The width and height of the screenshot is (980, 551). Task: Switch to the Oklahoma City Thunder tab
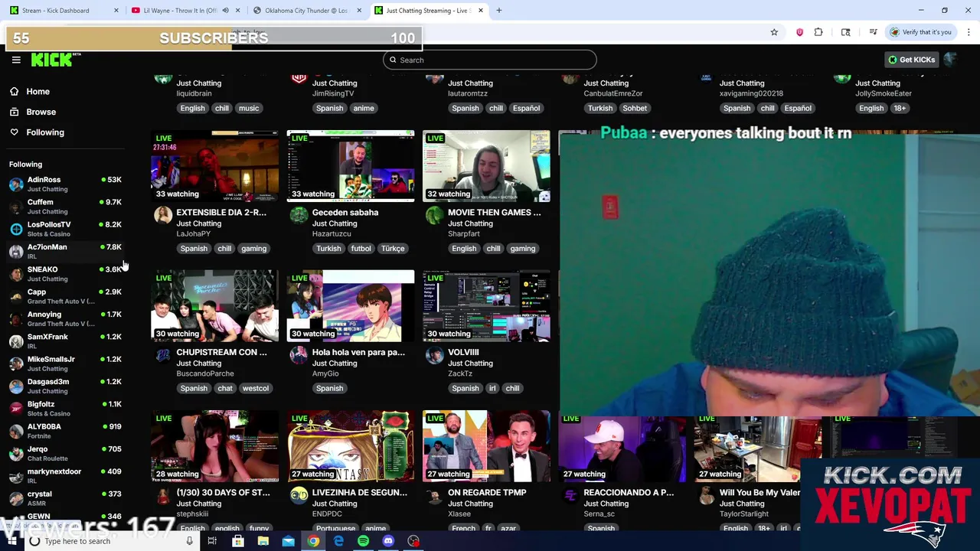coord(306,11)
